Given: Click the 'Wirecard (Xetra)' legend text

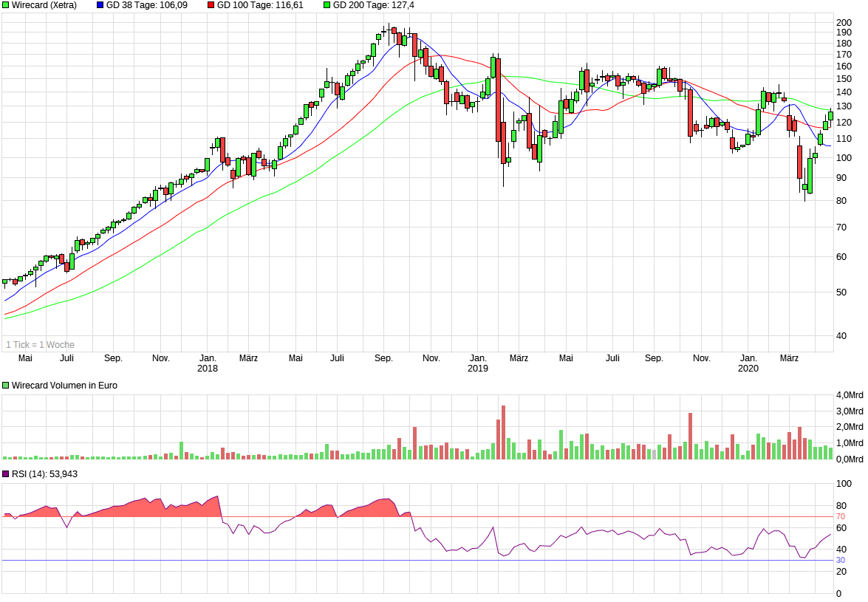Looking at the screenshot, I should 44,5.
